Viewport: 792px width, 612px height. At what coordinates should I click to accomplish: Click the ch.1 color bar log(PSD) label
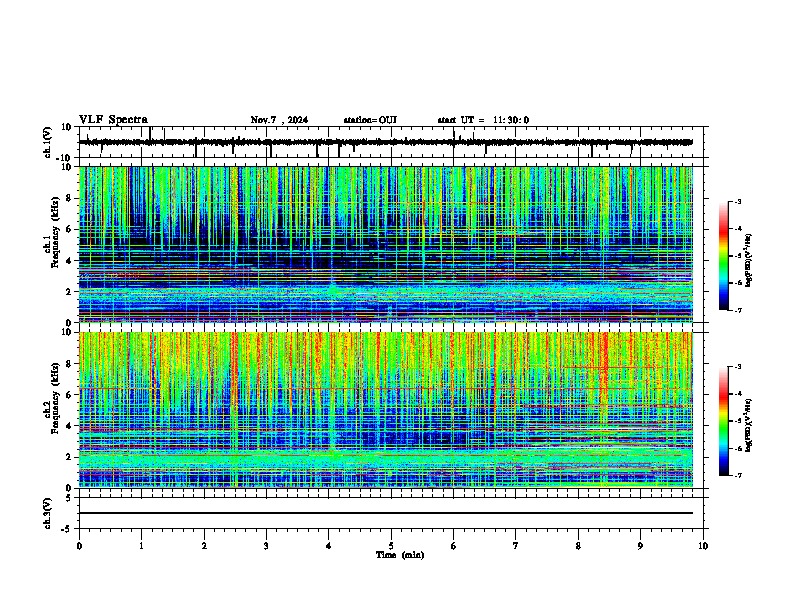click(749, 260)
